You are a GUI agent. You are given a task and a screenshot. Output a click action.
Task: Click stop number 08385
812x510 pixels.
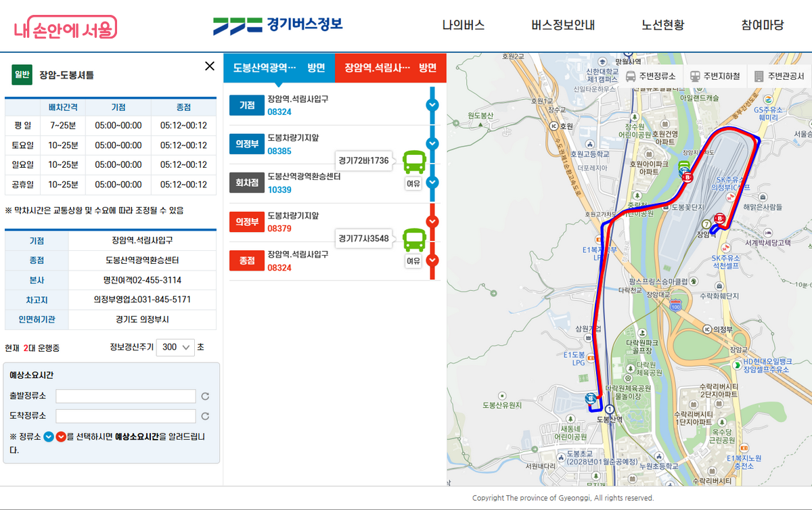pyautogui.click(x=279, y=152)
